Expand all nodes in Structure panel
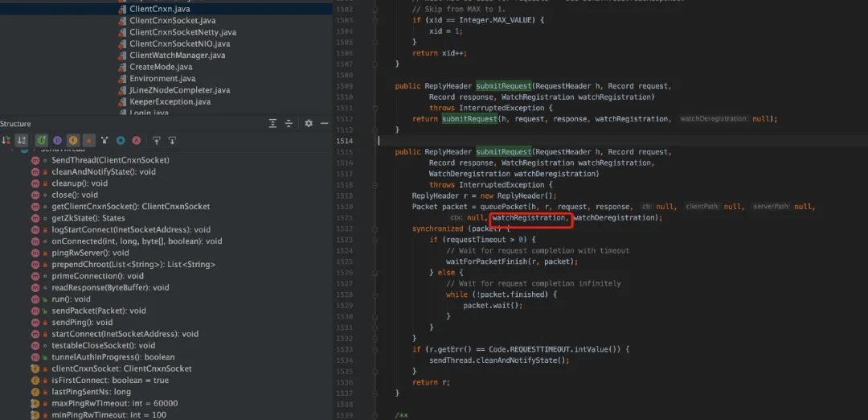This screenshot has height=420, width=868. pos(273,124)
